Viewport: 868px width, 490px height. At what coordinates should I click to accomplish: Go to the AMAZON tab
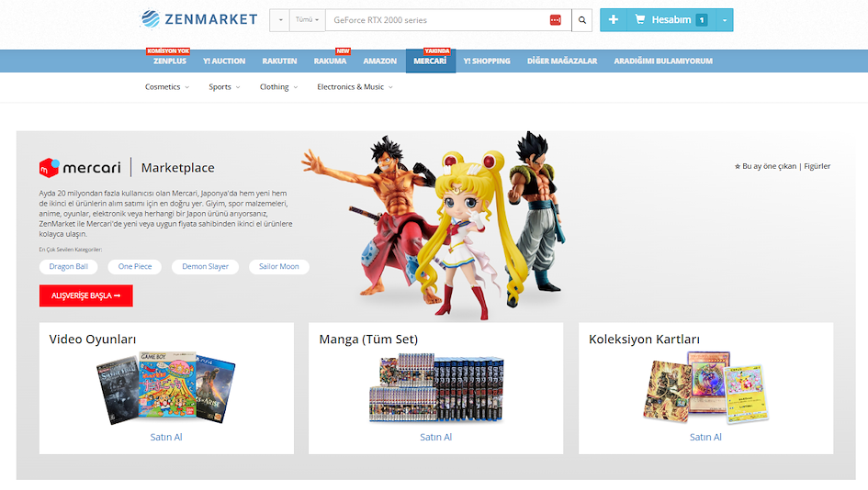tap(379, 61)
